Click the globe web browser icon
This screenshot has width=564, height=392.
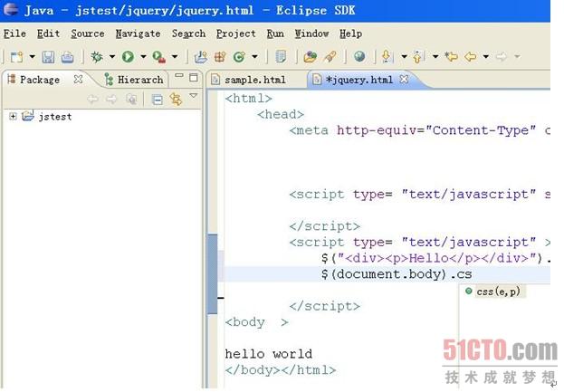(359, 56)
